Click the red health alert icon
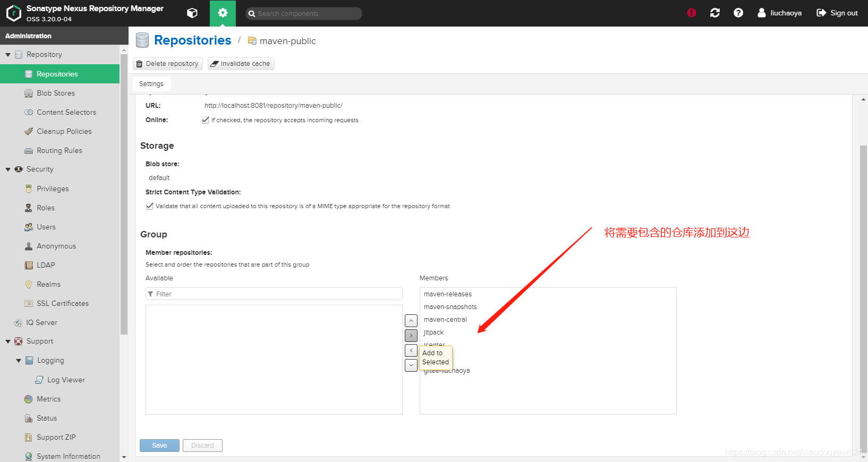 (x=692, y=13)
